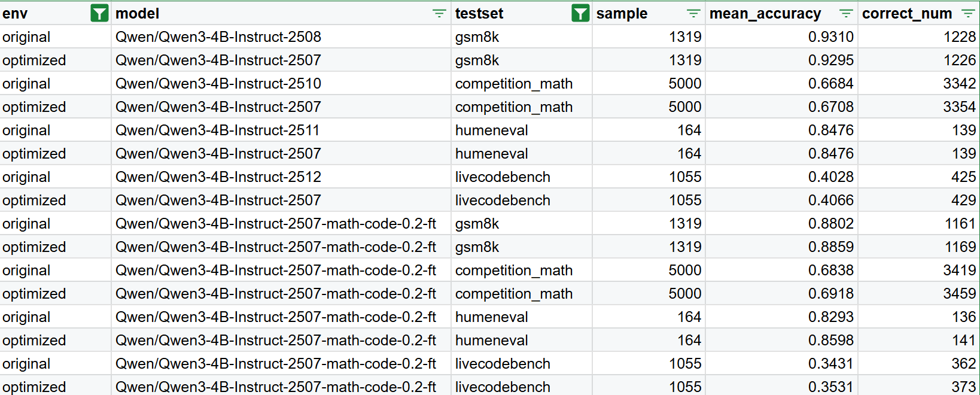Select correct_num cell 1228
980x395 pixels.
[919, 37]
